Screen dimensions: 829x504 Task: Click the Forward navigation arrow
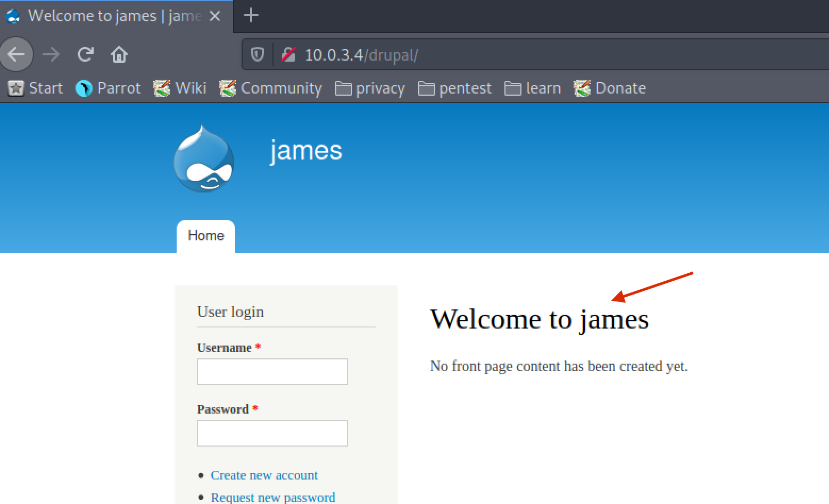51,54
